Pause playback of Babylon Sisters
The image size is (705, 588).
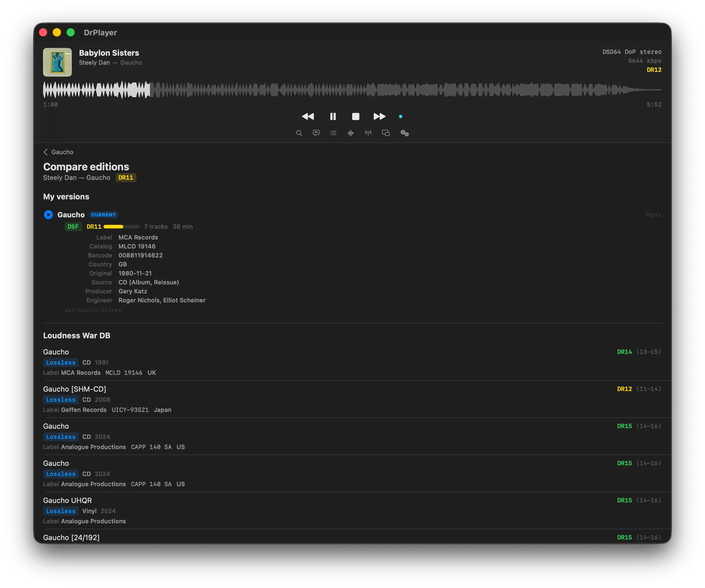point(333,116)
